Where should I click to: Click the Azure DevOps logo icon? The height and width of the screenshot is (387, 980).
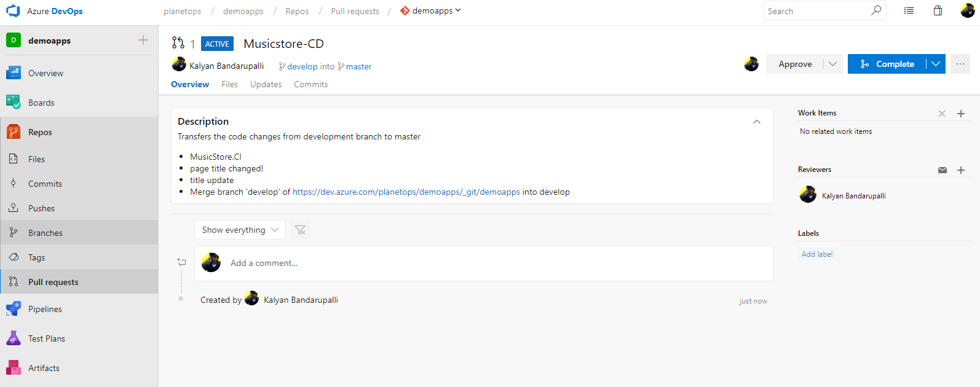tap(13, 11)
